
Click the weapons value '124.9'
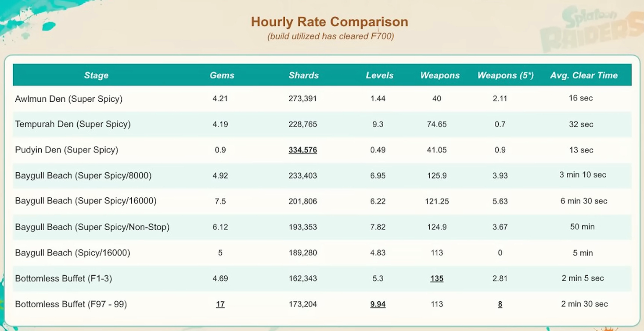pyautogui.click(x=437, y=227)
